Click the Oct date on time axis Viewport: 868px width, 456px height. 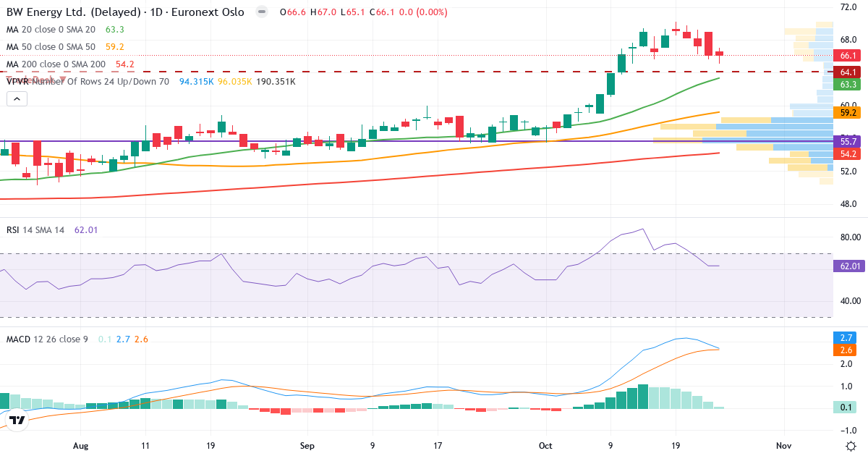click(x=545, y=445)
